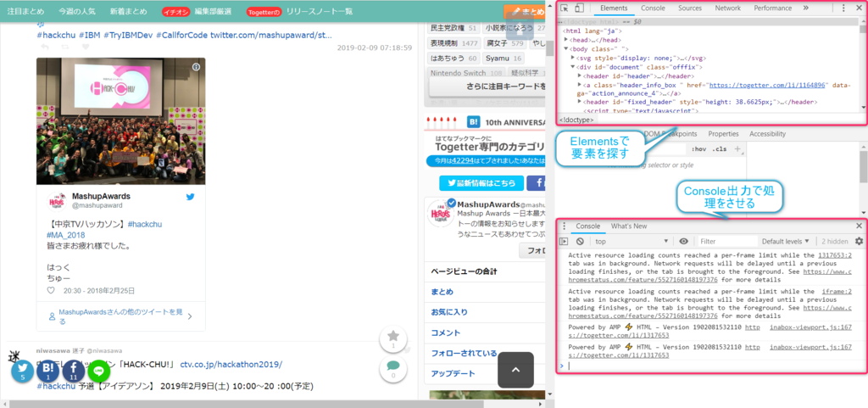Expand the fixed_header node
This screenshot has height=408, width=868.
[x=580, y=102]
